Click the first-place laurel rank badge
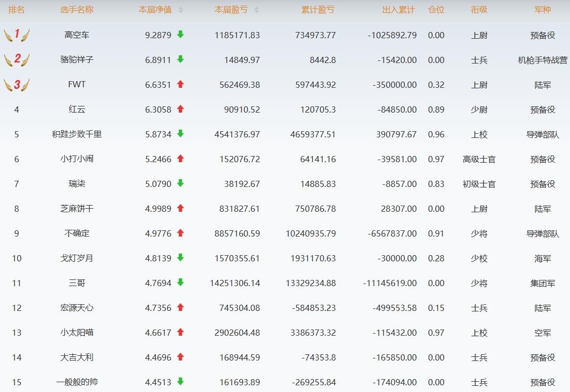The width and height of the screenshot is (570, 392). (17, 35)
